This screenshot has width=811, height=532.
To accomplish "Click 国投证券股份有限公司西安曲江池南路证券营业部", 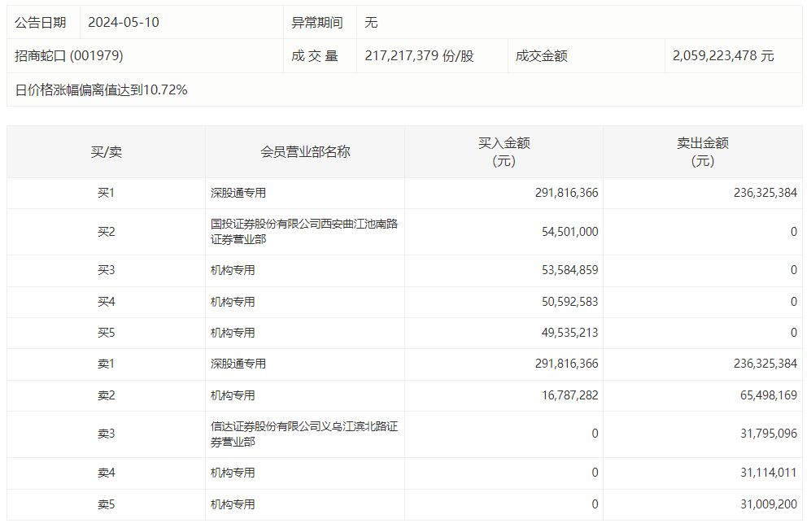I will (304, 232).
